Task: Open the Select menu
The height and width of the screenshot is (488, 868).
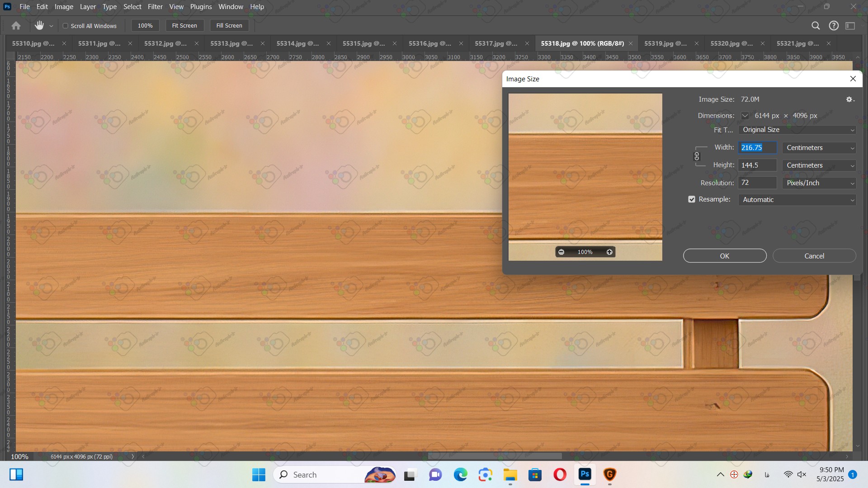Action: tap(132, 7)
